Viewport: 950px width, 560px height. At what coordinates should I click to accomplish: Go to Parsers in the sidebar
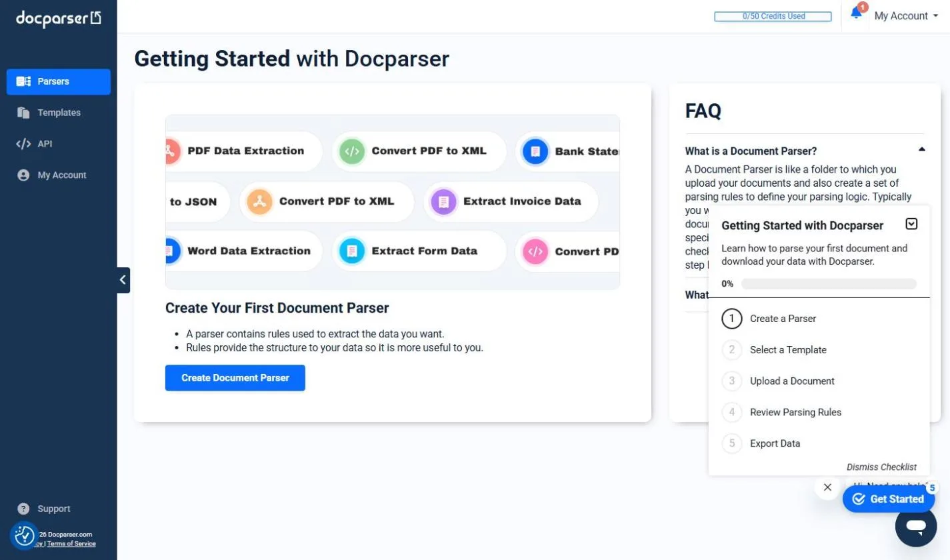[59, 81]
